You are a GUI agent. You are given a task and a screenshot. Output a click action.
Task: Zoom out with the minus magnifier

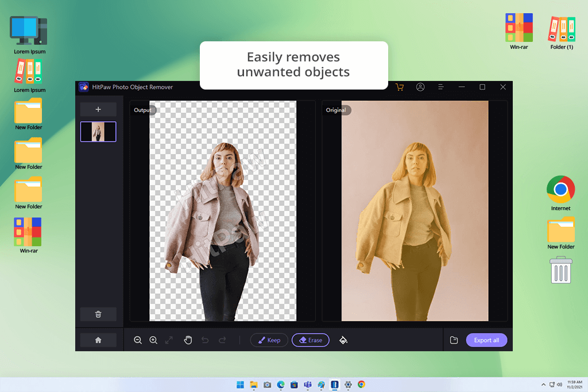[x=138, y=340]
